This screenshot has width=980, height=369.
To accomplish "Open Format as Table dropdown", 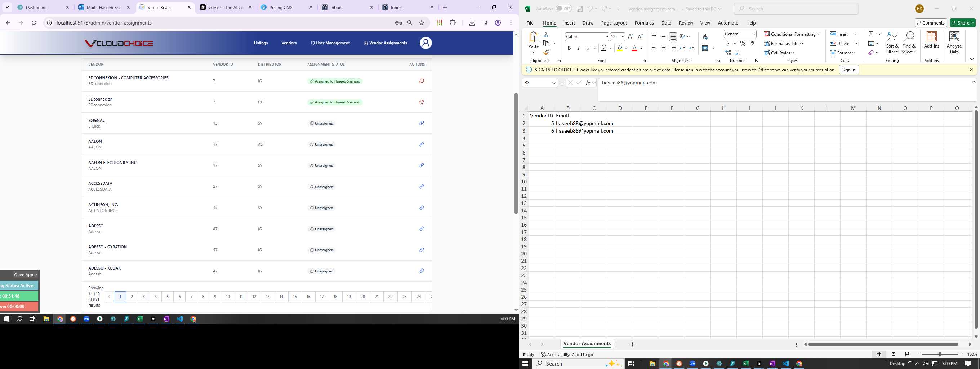I will click(x=784, y=43).
